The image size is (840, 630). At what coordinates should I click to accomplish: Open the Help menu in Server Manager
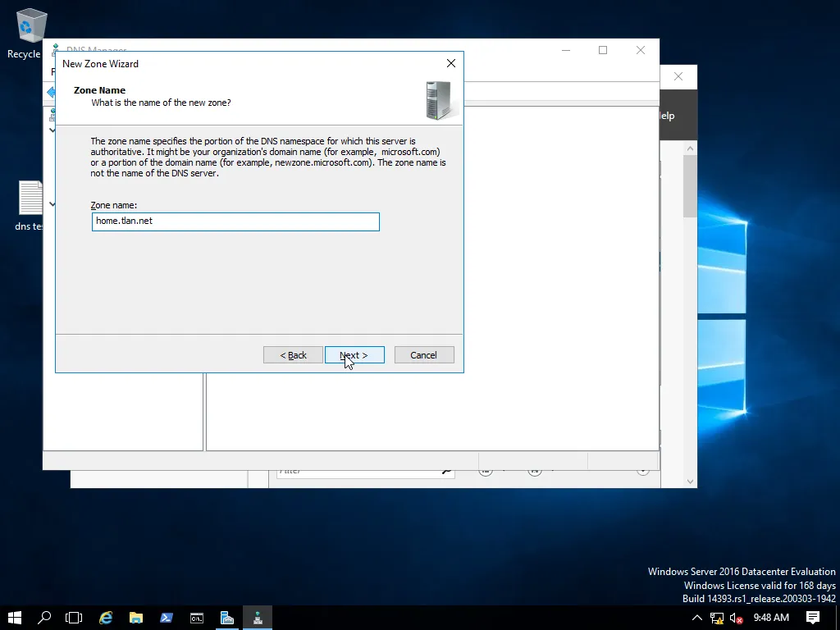tap(667, 116)
